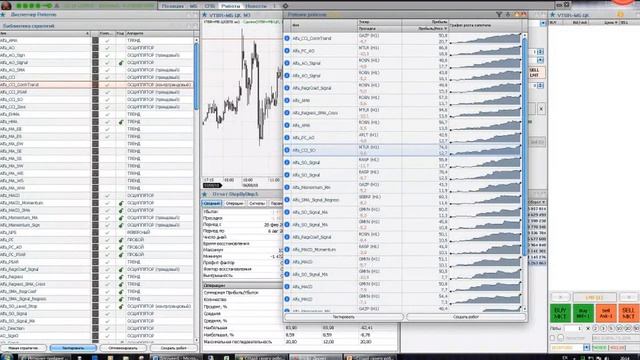
Task: Open the account dropdown at bottom of order panel
Action: [x=587, y=347]
